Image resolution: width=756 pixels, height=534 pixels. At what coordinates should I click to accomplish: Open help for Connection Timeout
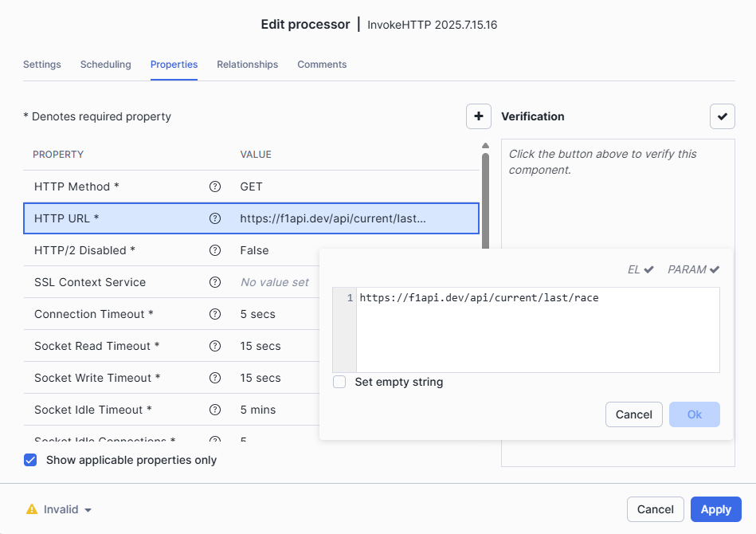pos(214,314)
